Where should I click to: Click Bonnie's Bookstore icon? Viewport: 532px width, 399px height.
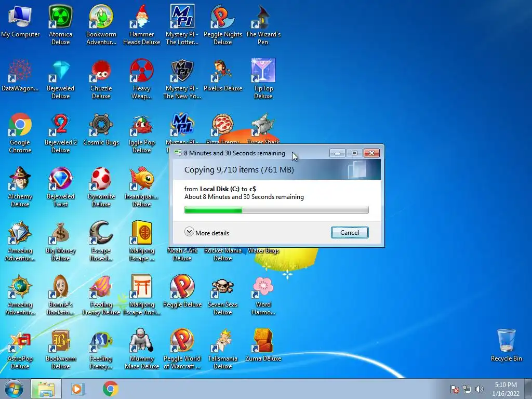(60, 295)
